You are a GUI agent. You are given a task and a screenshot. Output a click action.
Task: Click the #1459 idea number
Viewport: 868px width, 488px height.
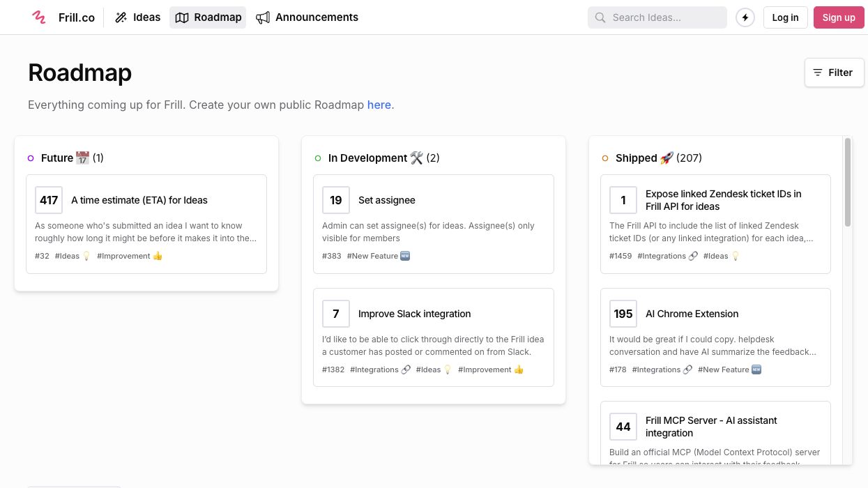(x=620, y=256)
